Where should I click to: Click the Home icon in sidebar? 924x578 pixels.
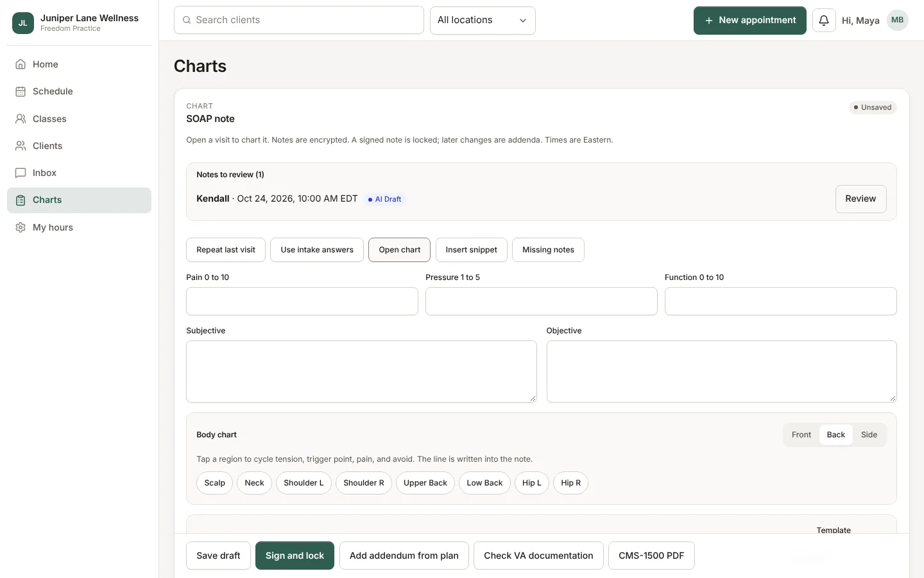(21, 64)
